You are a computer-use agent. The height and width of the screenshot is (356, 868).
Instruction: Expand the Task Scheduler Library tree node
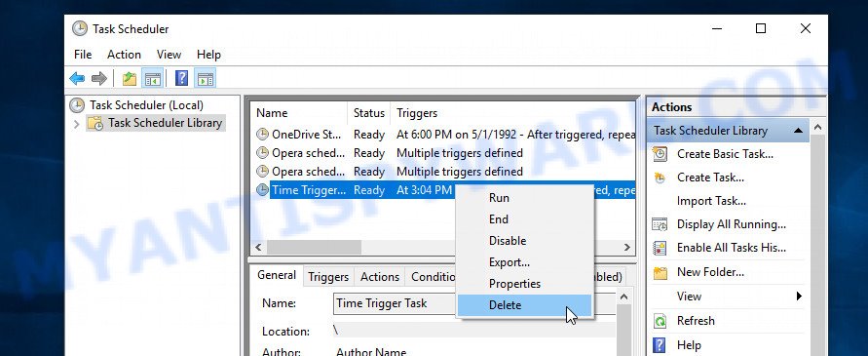coord(76,124)
